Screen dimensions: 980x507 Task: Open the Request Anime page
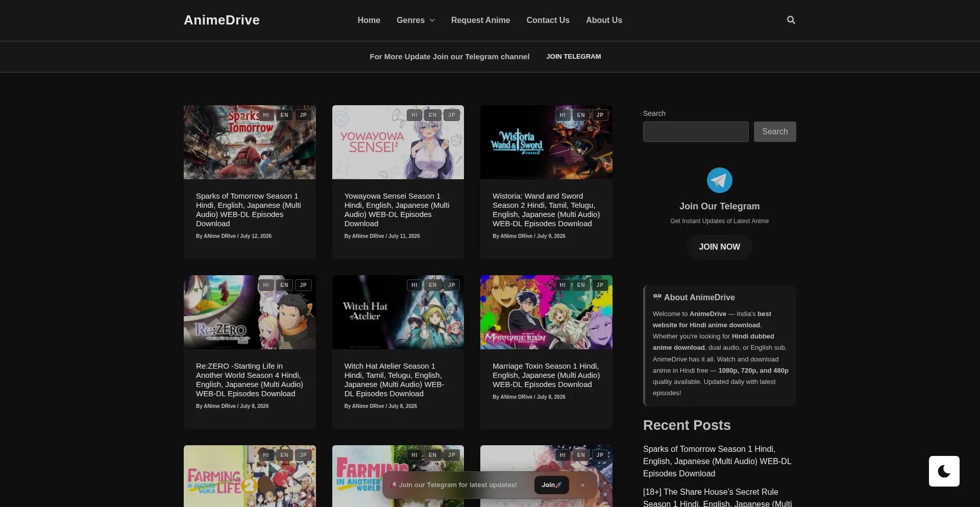[x=480, y=20]
